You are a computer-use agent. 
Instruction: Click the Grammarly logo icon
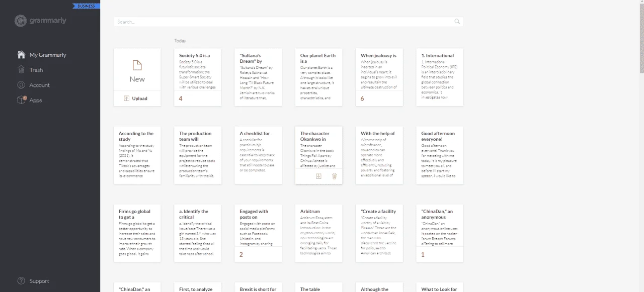[x=20, y=21]
